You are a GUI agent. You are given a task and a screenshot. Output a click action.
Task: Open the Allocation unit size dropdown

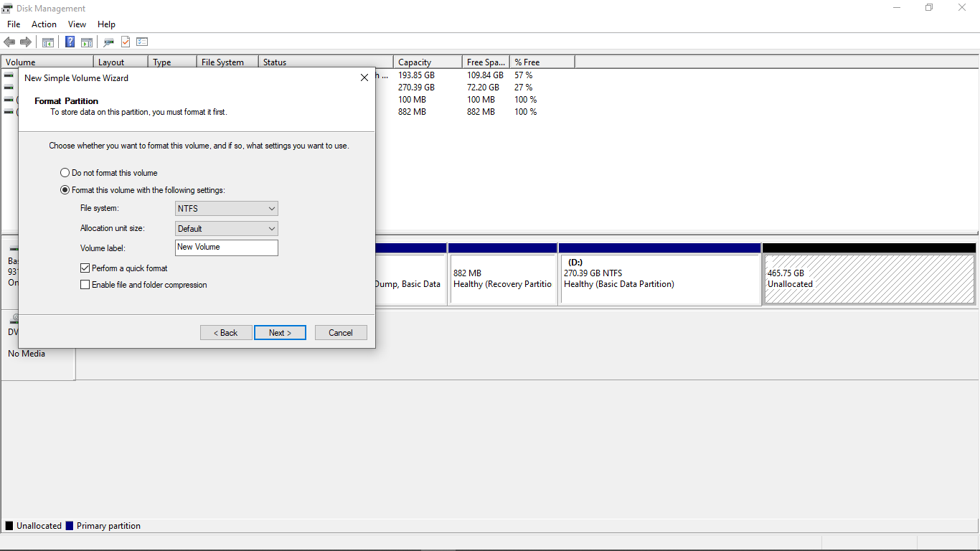[227, 229]
